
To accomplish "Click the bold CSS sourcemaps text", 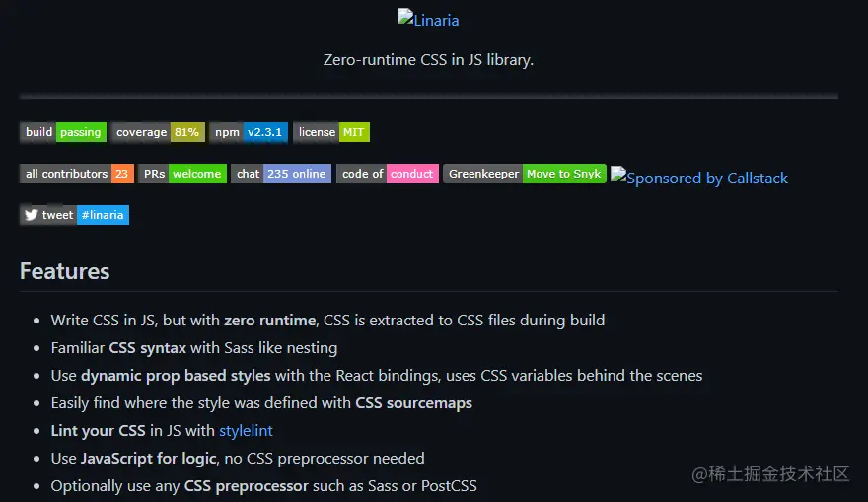I will pos(413,403).
